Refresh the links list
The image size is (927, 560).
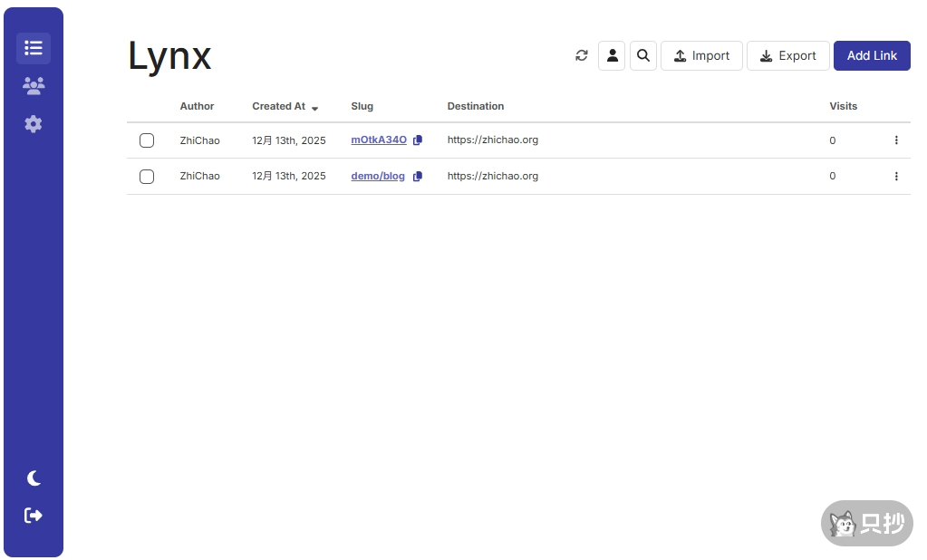coord(582,55)
